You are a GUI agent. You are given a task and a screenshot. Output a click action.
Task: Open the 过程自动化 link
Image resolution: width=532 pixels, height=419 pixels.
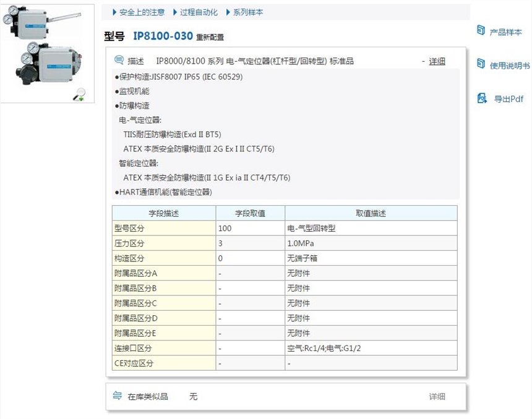pos(199,12)
